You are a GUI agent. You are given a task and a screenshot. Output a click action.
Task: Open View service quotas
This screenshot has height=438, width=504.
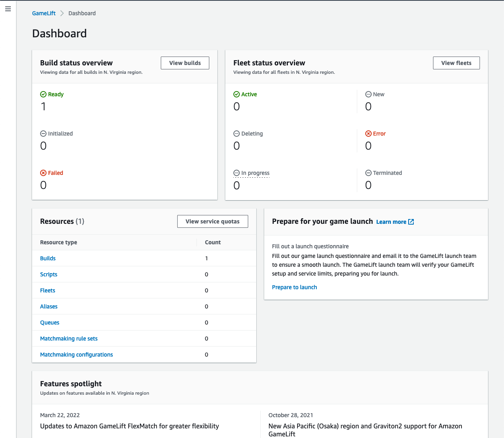point(213,221)
